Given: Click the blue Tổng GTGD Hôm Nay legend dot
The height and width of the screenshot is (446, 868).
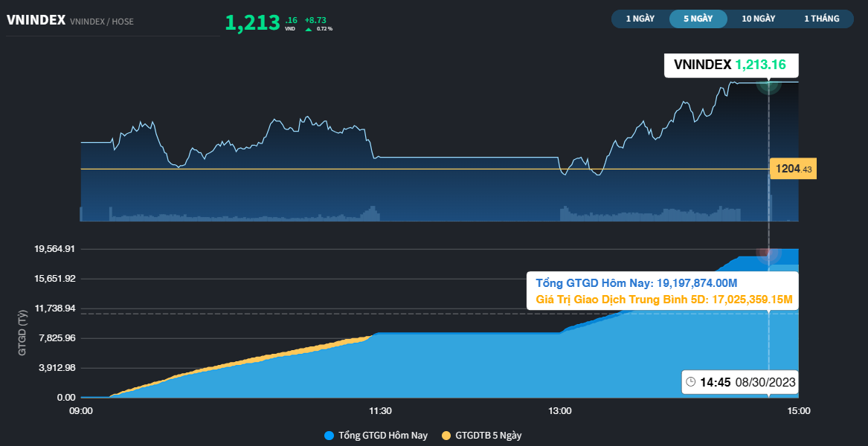Looking at the screenshot, I should coord(329,436).
